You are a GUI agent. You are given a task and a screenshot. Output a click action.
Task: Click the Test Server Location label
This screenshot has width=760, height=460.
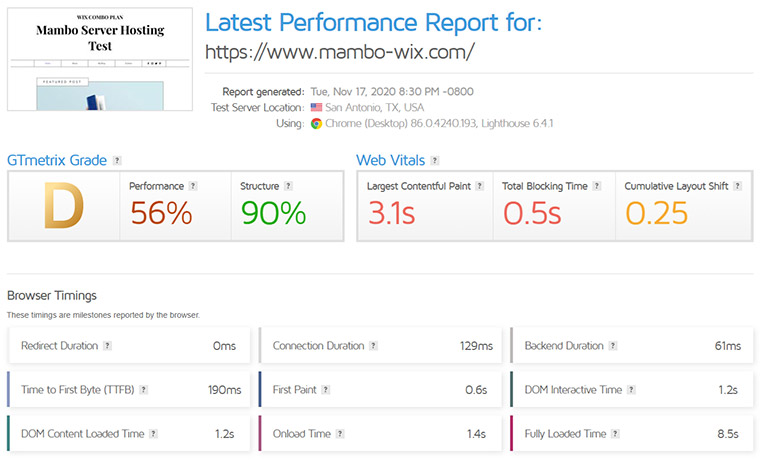(258, 107)
